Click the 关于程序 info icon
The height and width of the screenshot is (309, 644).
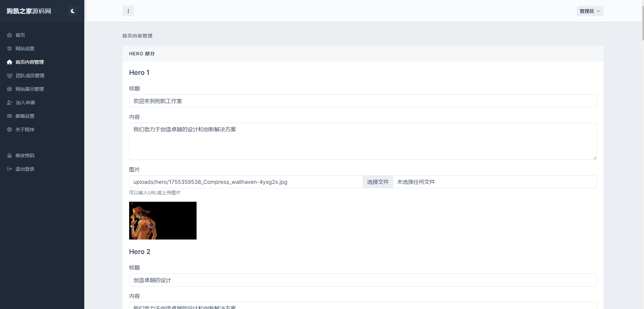9,130
